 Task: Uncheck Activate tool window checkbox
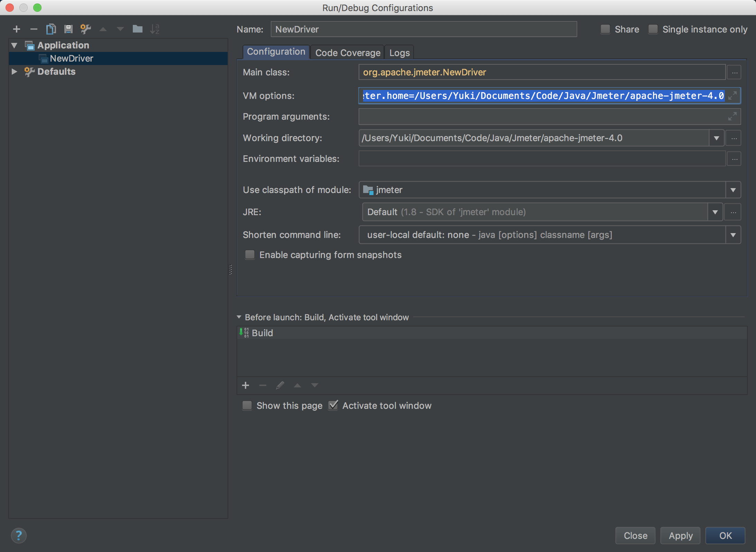coord(333,405)
